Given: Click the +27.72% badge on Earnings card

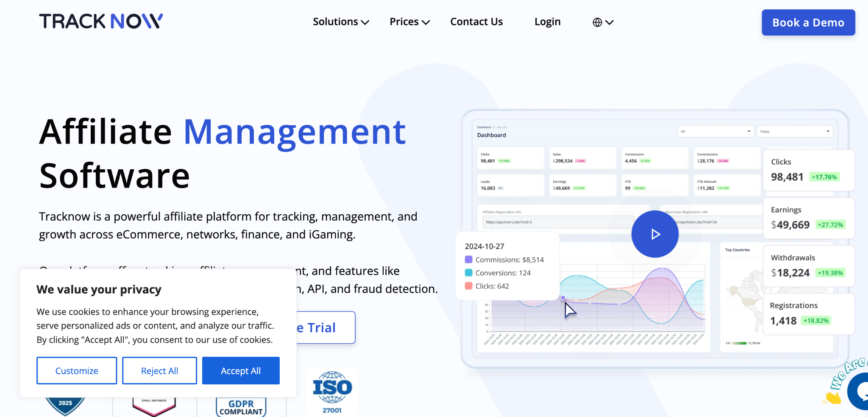Looking at the screenshot, I should pos(830,225).
